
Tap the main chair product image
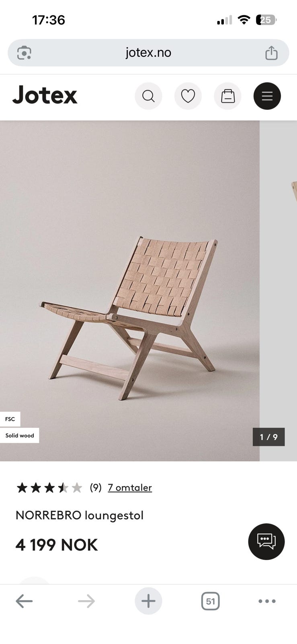[130, 291]
